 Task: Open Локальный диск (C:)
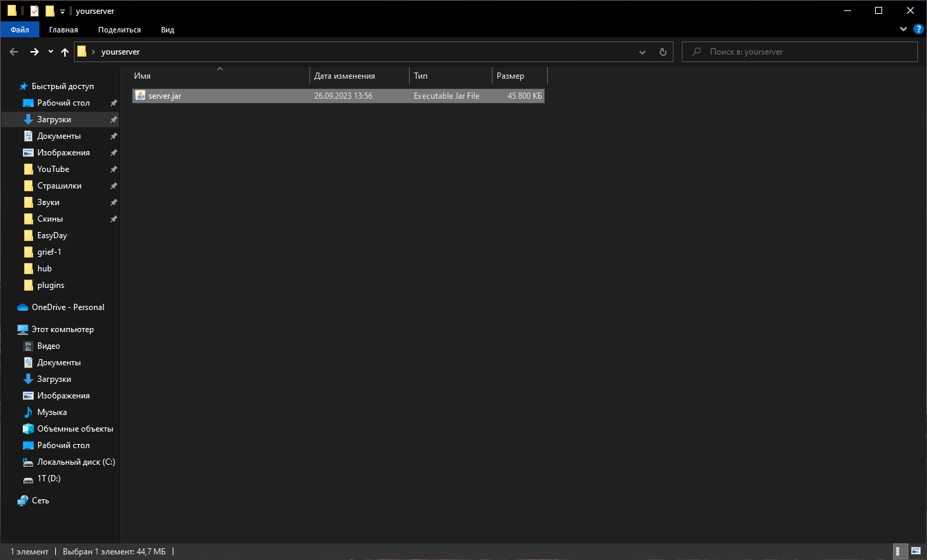76,462
